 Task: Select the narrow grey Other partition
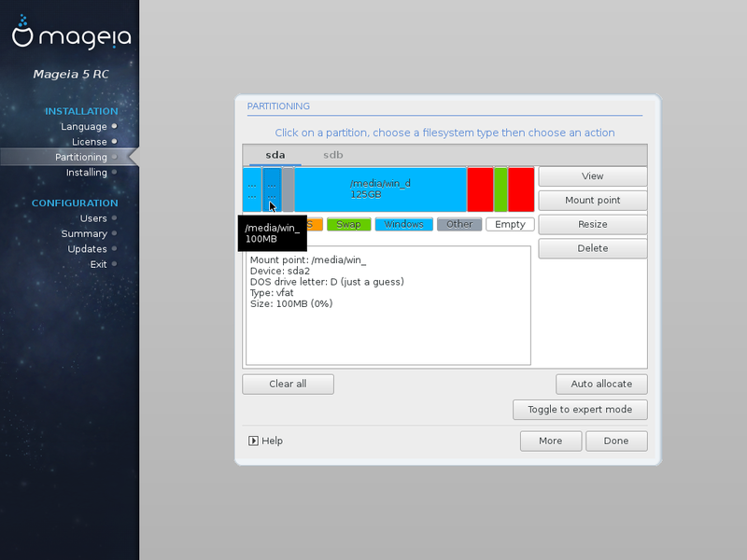(288, 189)
